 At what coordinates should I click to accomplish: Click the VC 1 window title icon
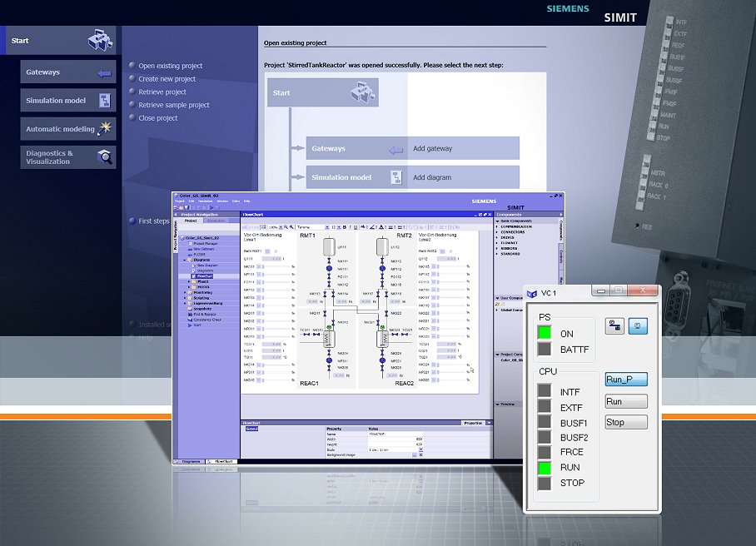(x=532, y=293)
